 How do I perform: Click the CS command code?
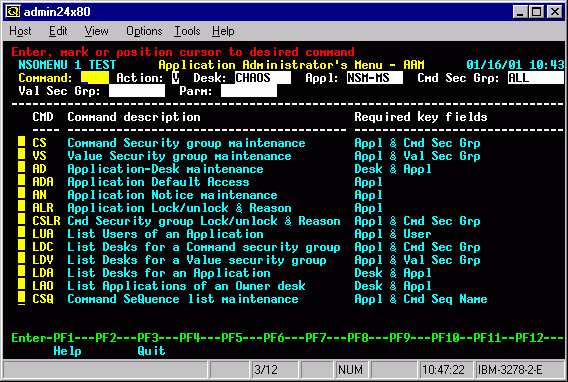(39, 143)
